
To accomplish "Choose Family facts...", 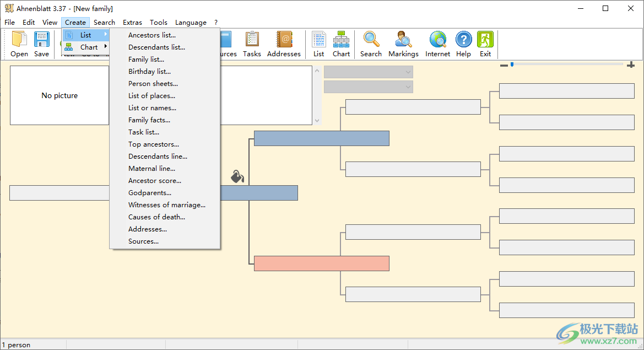I will click(149, 120).
